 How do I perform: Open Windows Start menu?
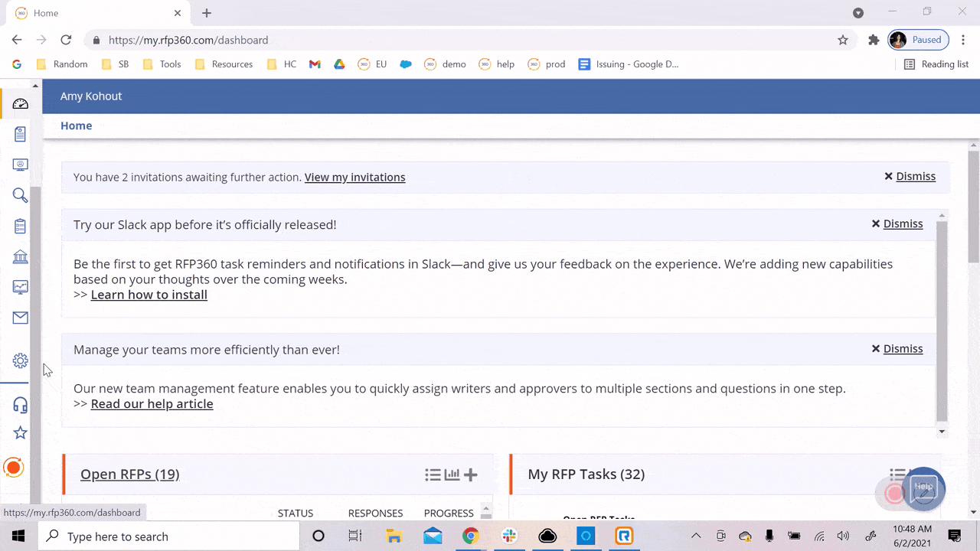coord(18,536)
